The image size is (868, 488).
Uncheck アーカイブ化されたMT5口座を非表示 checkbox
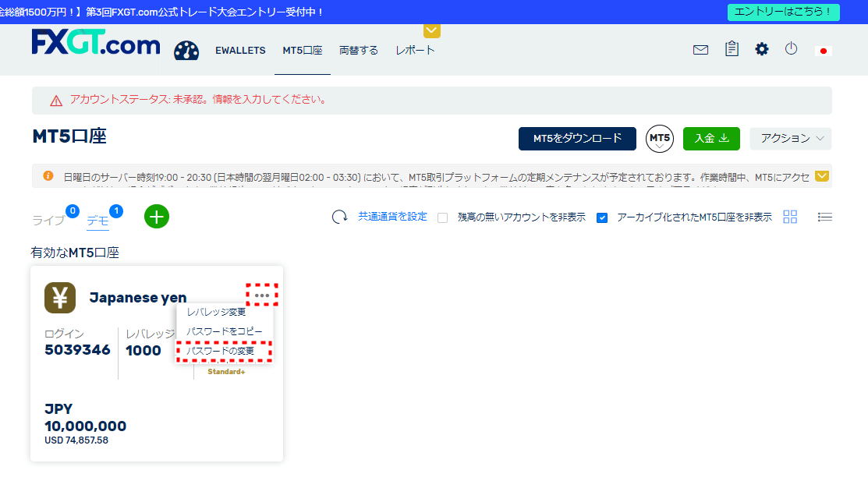(x=602, y=218)
